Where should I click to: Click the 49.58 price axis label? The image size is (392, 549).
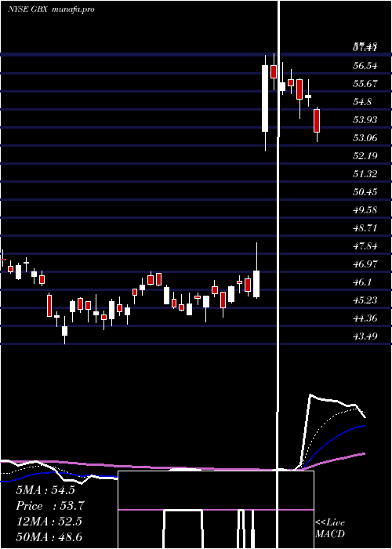click(x=365, y=209)
